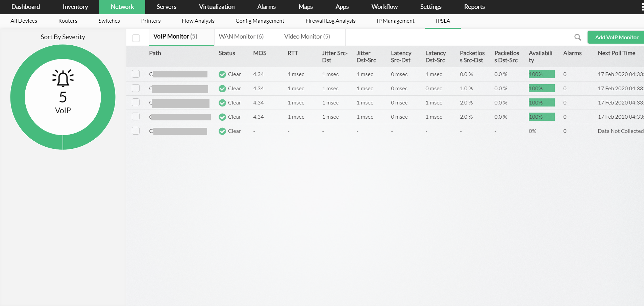The width and height of the screenshot is (644, 306).
Task: Click the Clear status icon on the second row
Action: click(222, 89)
